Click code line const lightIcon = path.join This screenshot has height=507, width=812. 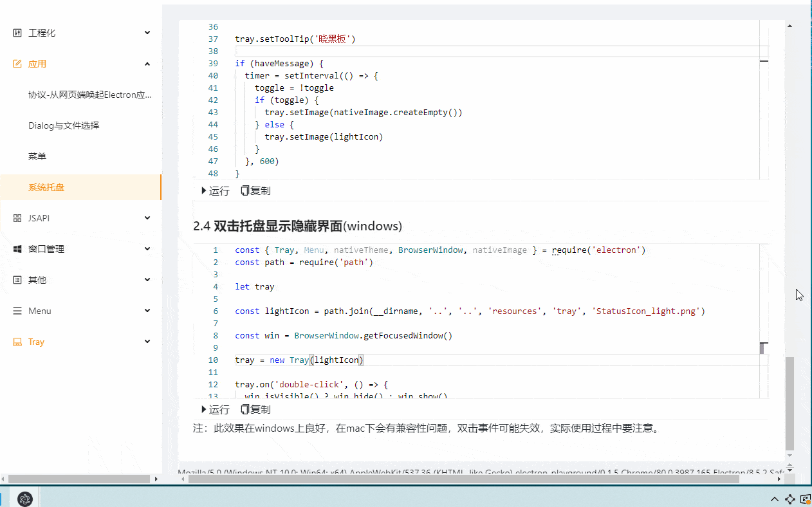pyautogui.click(x=470, y=311)
